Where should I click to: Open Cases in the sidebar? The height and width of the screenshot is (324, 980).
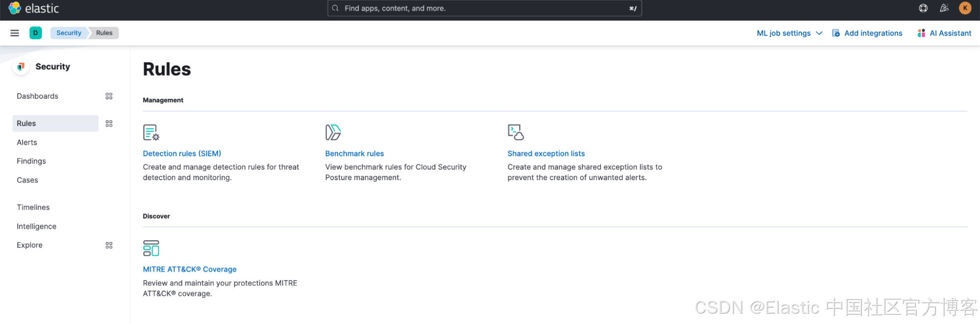pos(27,180)
